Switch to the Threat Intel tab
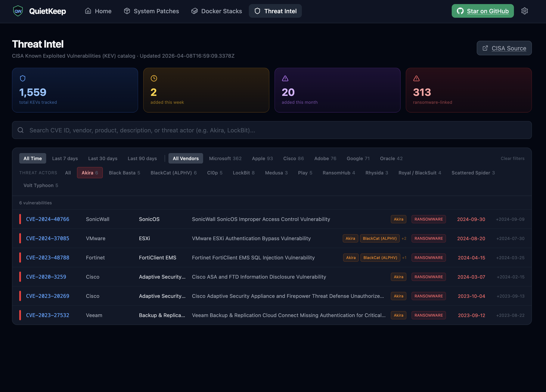Image resolution: width=546 pixels, height=392 pixels. [x=275, y=11]
